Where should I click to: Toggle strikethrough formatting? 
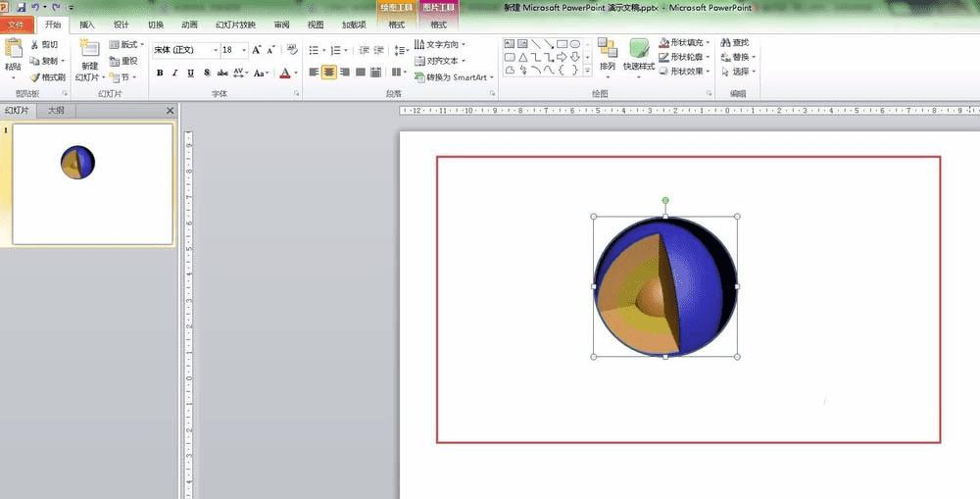222,73
